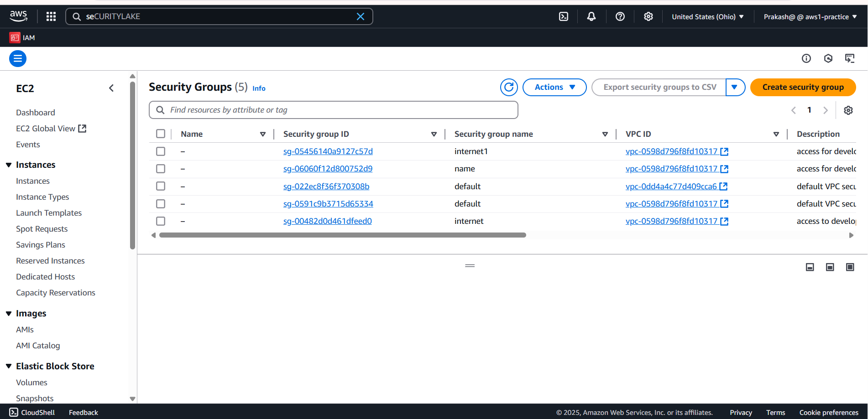Viewport: 868px width, 419px height.
Task: Open Spot Requests in the sidebar
Action: tap(42, 229)
